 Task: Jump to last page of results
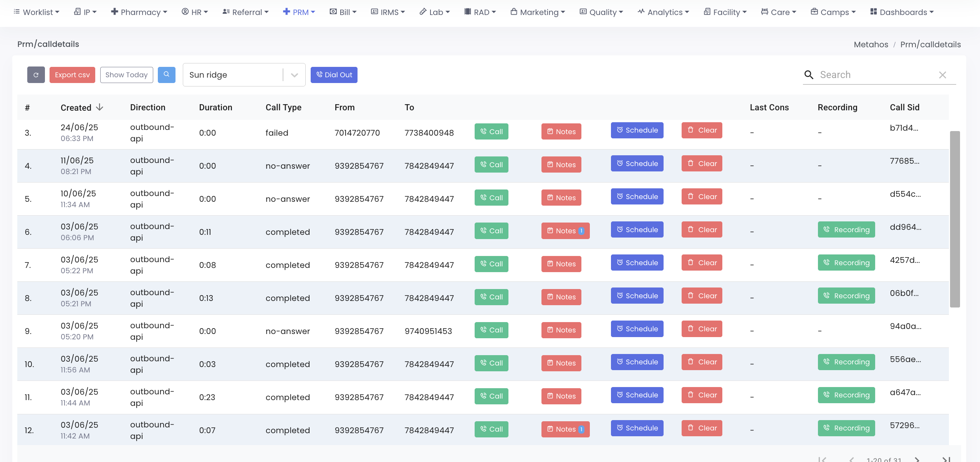tap(946, 459)
